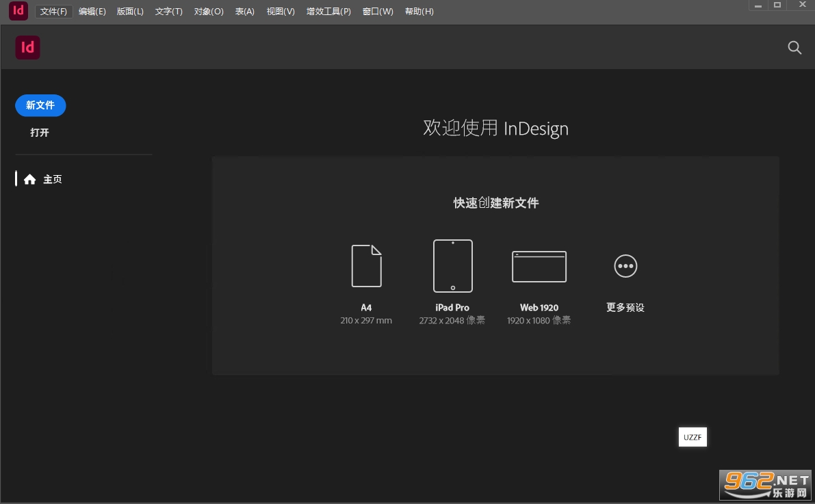Click the 1920 x 1080 像素 text
Viewport: 815px width, 504px height.
pos(539,321)
